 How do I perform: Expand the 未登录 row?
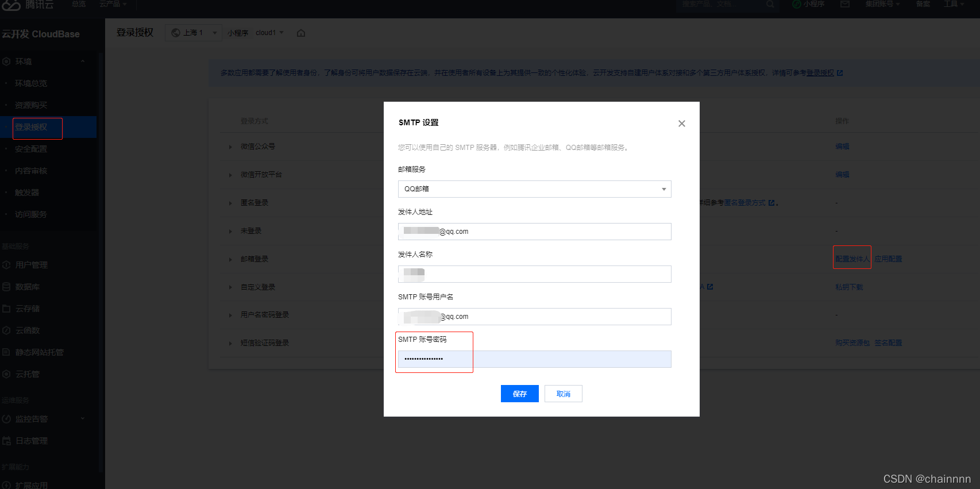230,232
